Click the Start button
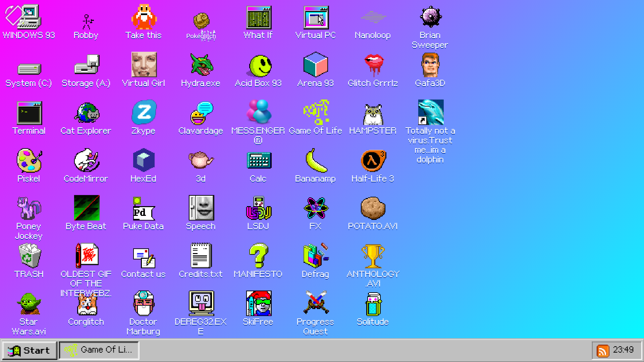Screen dimensions: 644x362 [x=30, y=351]
